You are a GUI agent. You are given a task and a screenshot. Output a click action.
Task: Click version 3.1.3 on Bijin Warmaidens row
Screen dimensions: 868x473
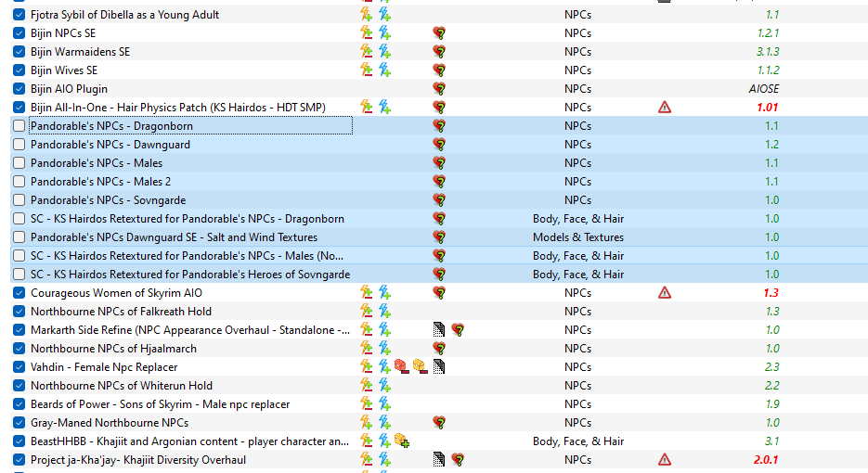(x=768, y=51)
